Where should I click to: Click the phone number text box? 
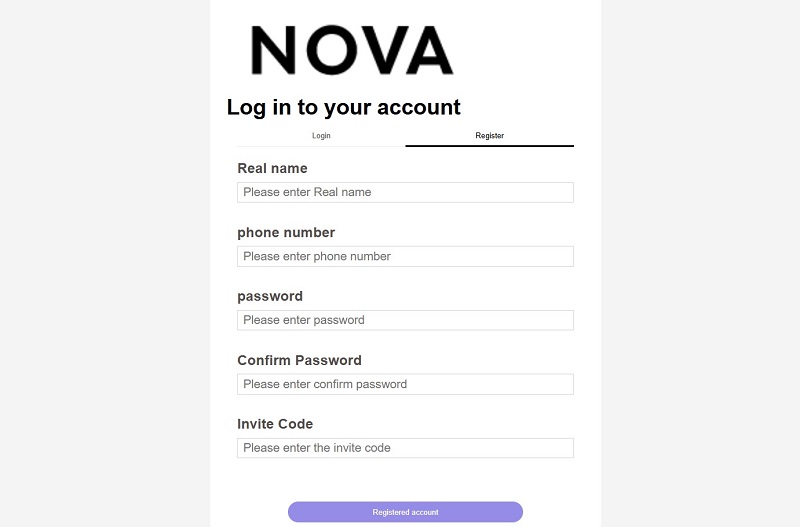pos(405,256)
